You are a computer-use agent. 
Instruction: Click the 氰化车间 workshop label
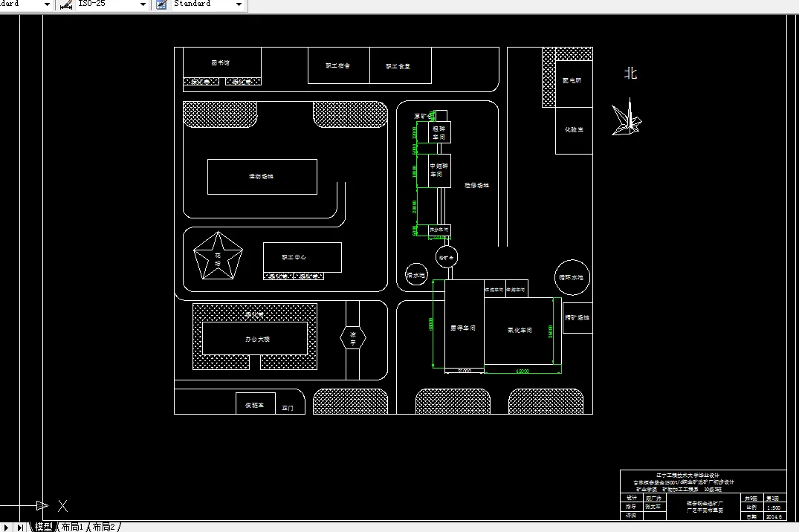[520, 330]
